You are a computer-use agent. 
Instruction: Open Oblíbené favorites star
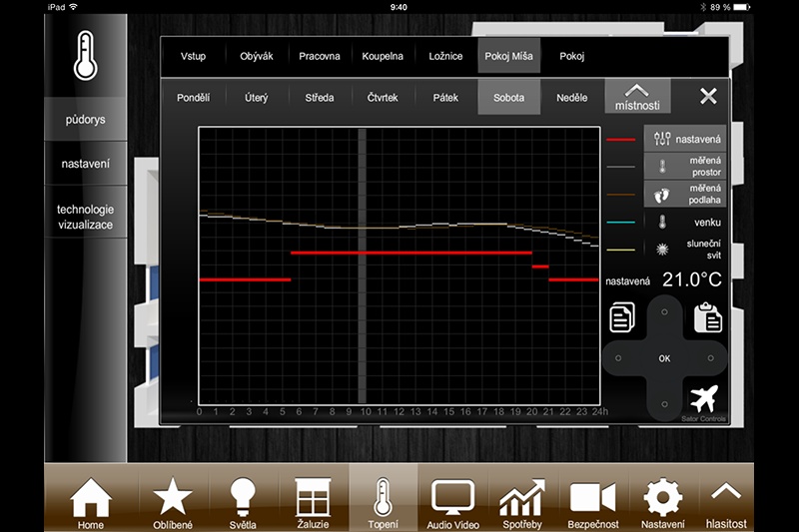coord(173,503)
